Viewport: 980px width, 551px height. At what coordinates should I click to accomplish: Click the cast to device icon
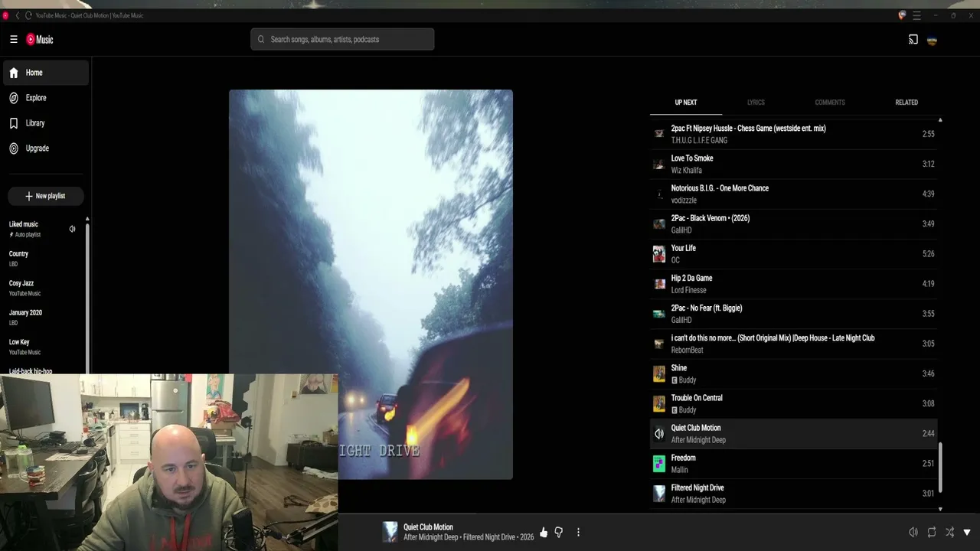pos(913,40)
